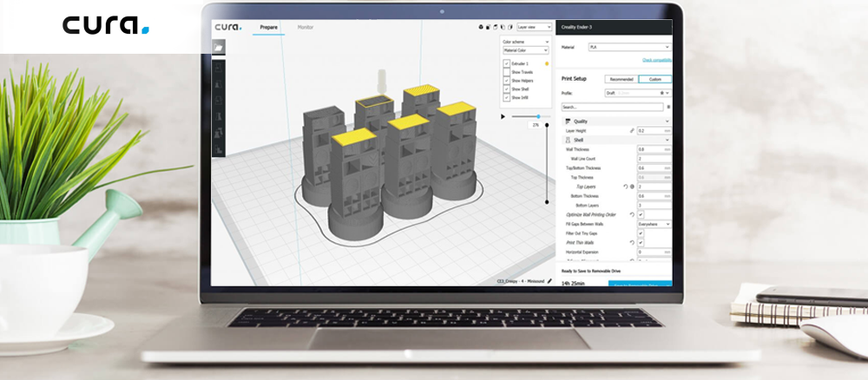Switch to left side camera view icon
This screenshot has width=868, height=380.
pos(503,27)
